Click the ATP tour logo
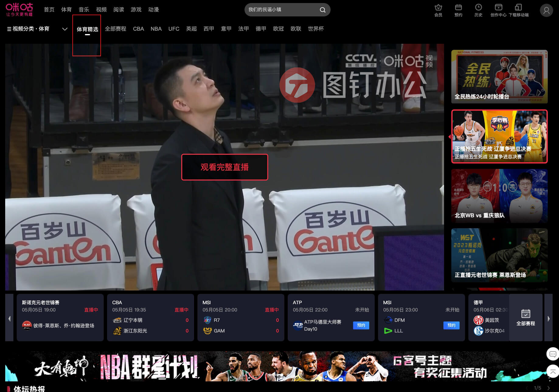 click(298, 325)
